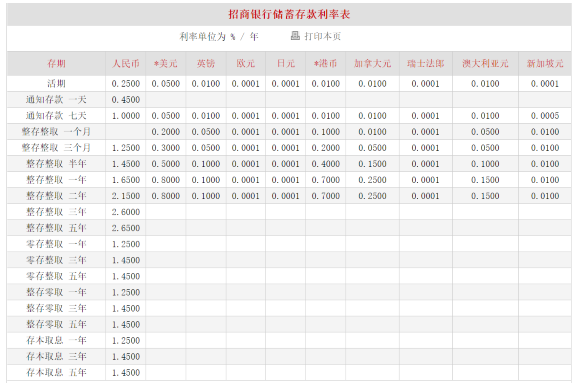Viewport: 582px width, 387px height.
Task: Select 0.2500 加拿大元 rate for 一年
Action: click(x=372, y=180)
